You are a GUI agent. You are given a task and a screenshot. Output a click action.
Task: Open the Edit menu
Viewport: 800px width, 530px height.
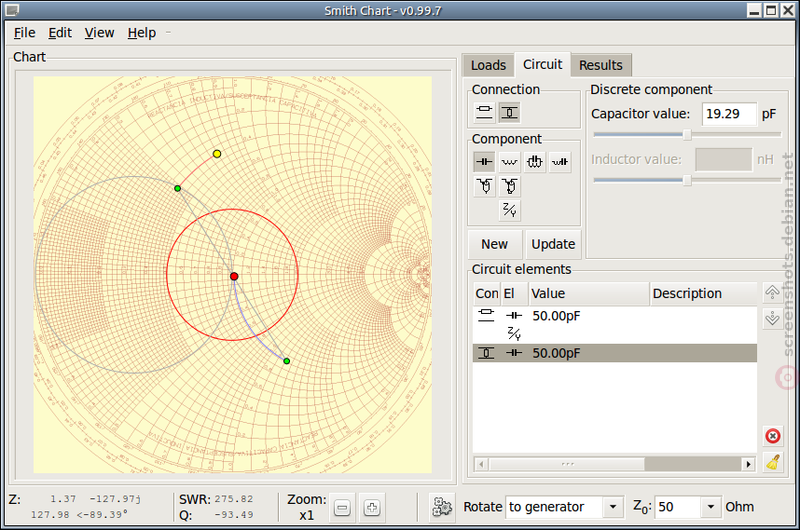point(60,33)
